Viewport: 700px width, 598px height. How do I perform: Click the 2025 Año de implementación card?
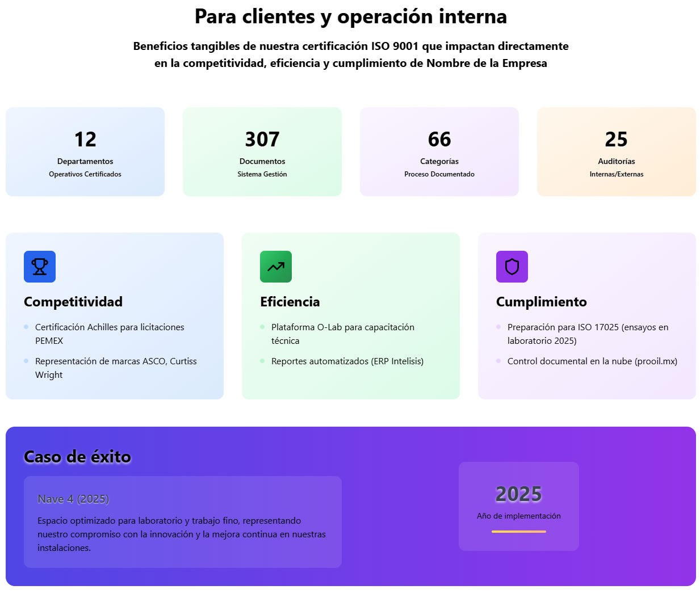click(x=519, y=506)
